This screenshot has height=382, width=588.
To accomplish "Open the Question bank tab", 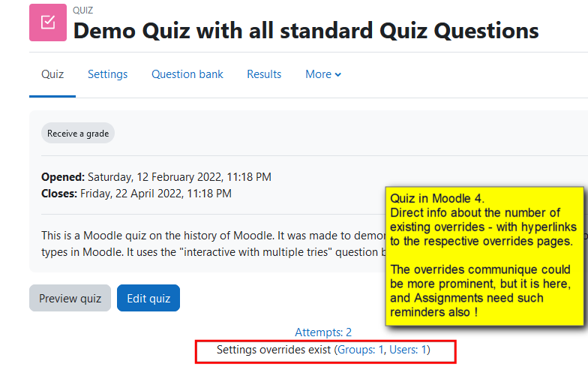I will click(187, 74).
